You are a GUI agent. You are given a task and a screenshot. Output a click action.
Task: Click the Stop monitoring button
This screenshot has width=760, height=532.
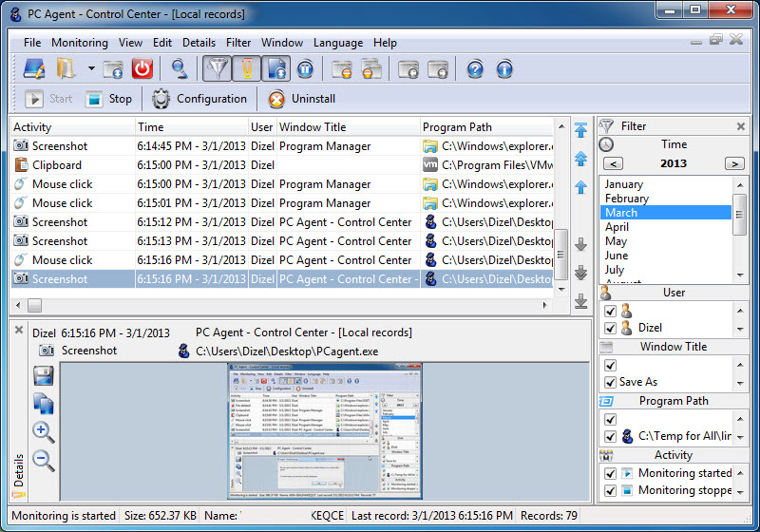tap(108, 99)
